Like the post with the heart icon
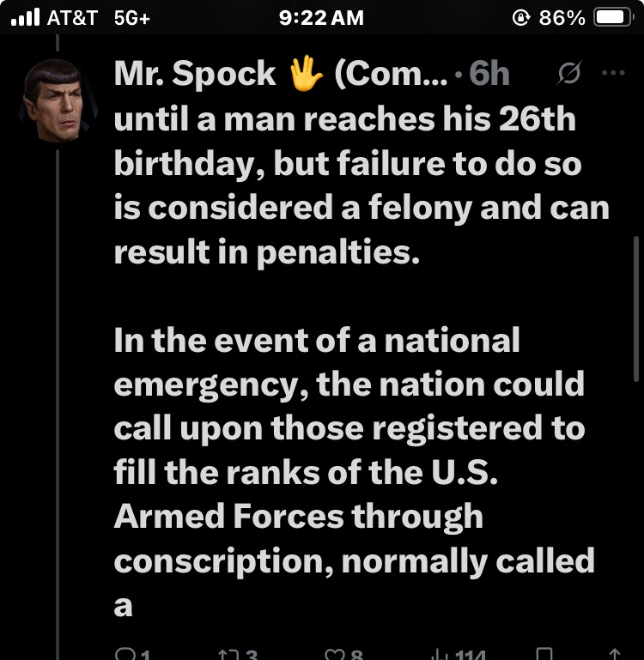Viewport: 644px width, 660px height. click(x=333, y=656)
